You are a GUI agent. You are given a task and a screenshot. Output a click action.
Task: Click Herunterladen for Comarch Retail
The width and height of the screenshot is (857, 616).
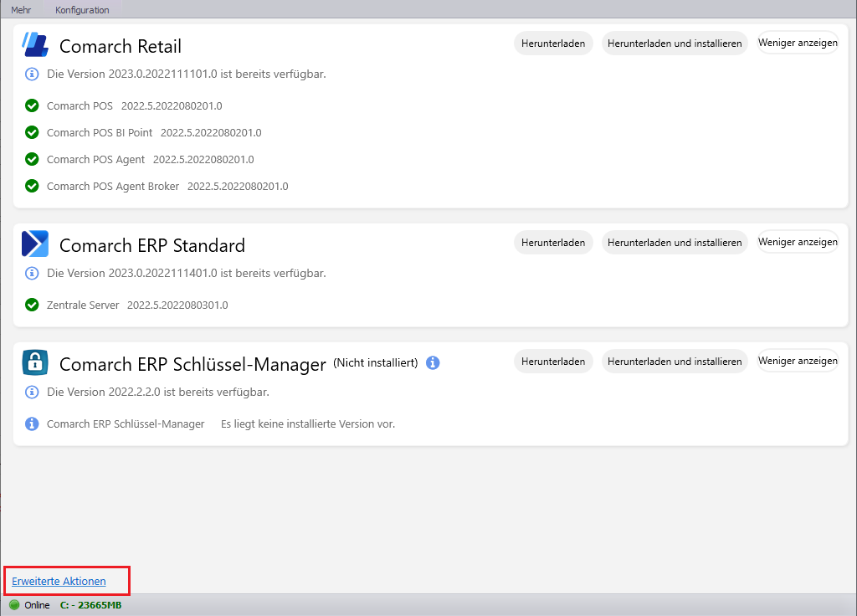pyautogui.click(x=553, y=44)
